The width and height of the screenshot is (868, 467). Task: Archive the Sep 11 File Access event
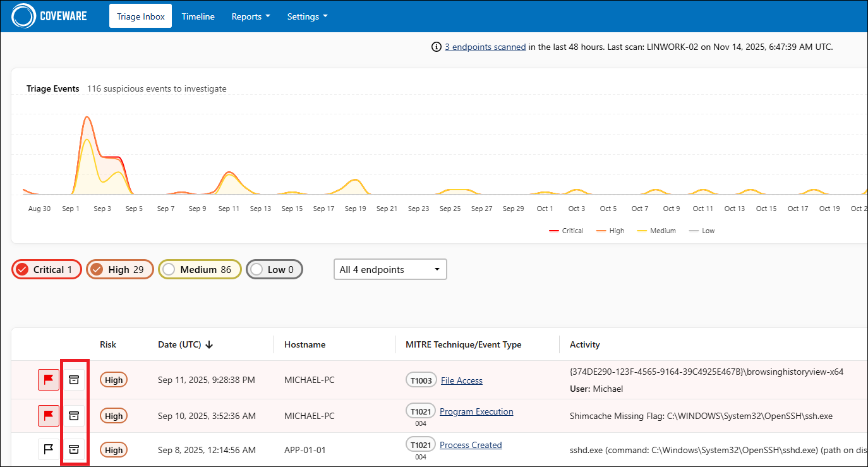coord(74,380)
